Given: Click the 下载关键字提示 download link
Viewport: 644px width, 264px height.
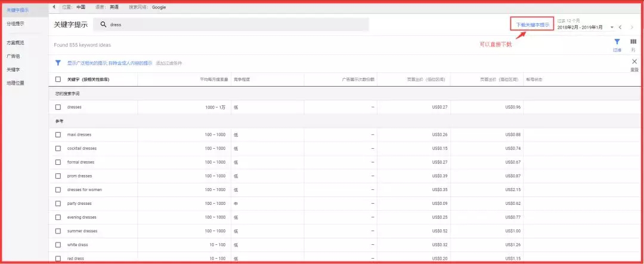Looking at the screenshot, I should pyautogui.click(x=532, y=25).
